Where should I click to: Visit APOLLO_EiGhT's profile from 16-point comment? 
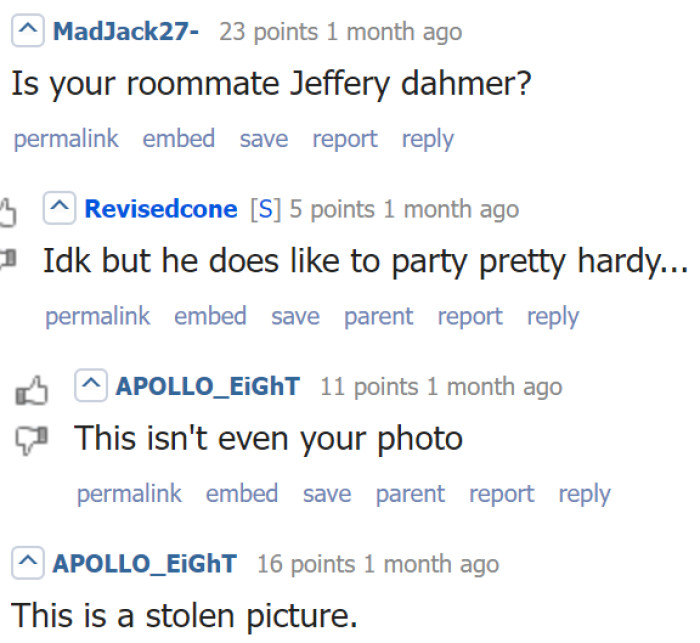click(x=144, y=563)
